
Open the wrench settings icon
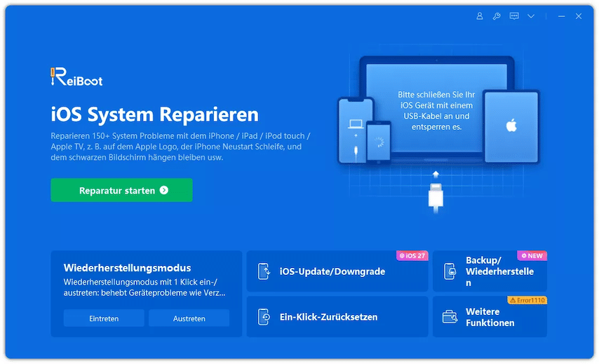click(497, 16)
